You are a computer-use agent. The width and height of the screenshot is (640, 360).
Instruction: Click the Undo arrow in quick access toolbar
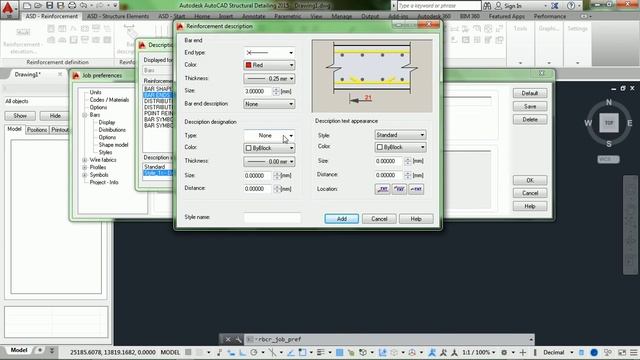pos(84,6)
